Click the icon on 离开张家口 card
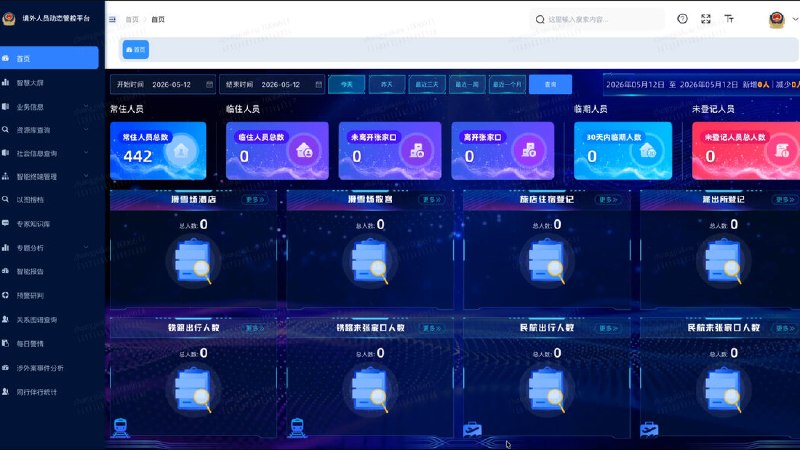 [x=529, y=151]
